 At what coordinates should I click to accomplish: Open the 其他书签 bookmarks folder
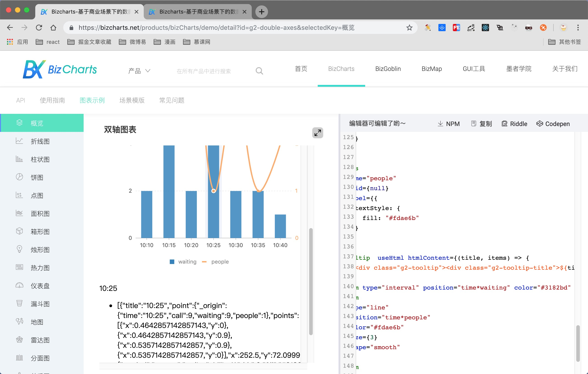564,42
